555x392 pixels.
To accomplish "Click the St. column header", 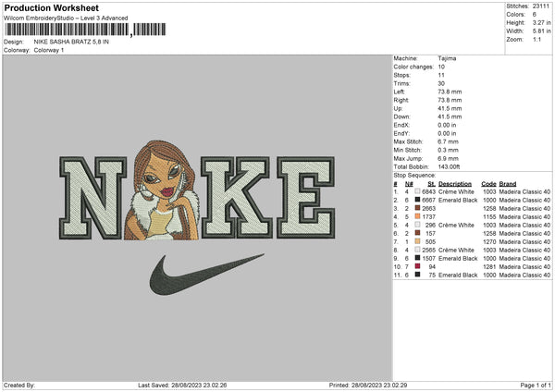I will click(x=431, y=183).
